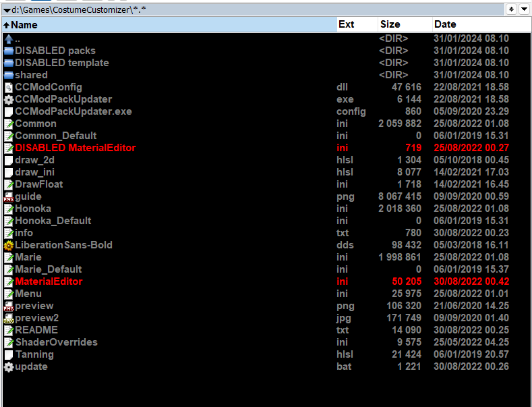Select the DISABLED packs folder name
Image resolution: width=532 pixels, height=407 pixels.
(55, 51)
